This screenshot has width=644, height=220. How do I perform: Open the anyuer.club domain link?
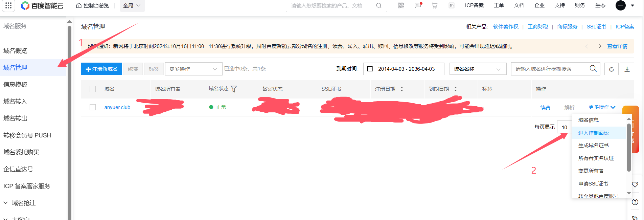pyautogui.click(x=117, y=107)
